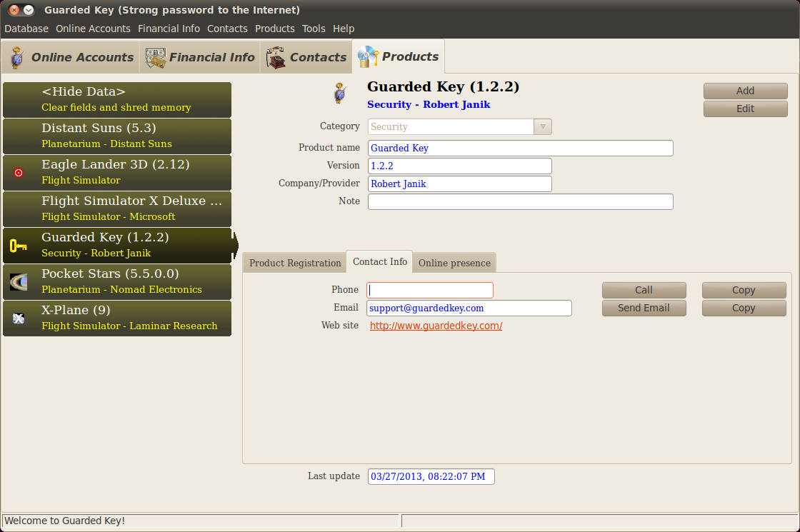Copy the phone number

point(744,290)
